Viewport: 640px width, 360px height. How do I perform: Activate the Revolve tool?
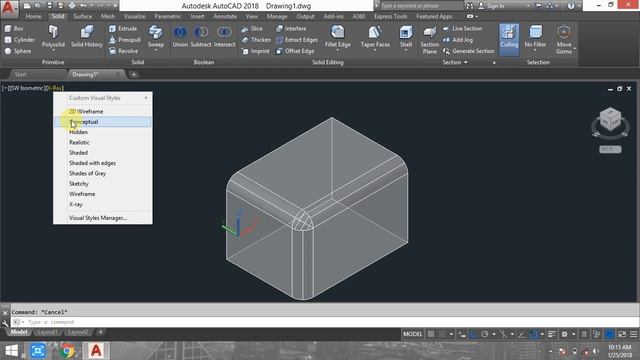coord(123,51)
